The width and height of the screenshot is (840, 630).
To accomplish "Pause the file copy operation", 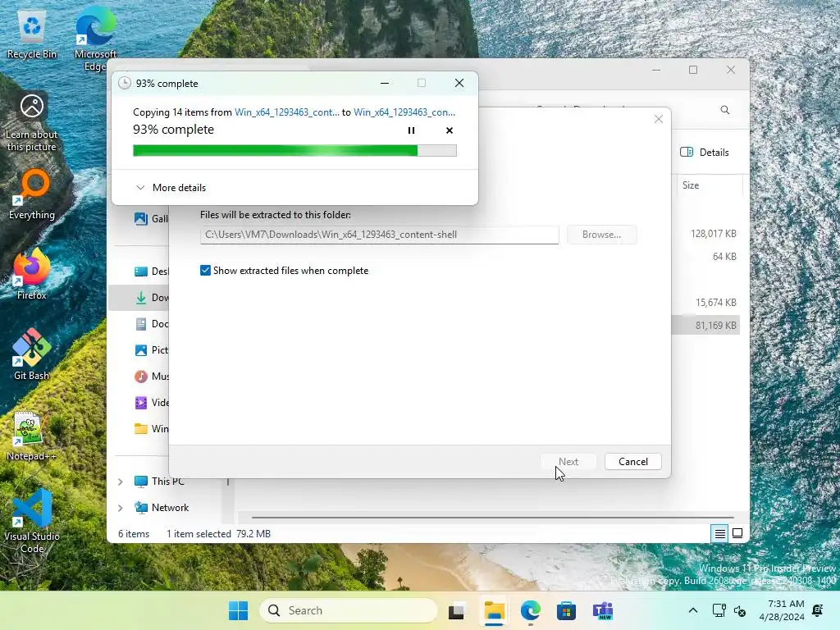I will [x=411, y=130].
